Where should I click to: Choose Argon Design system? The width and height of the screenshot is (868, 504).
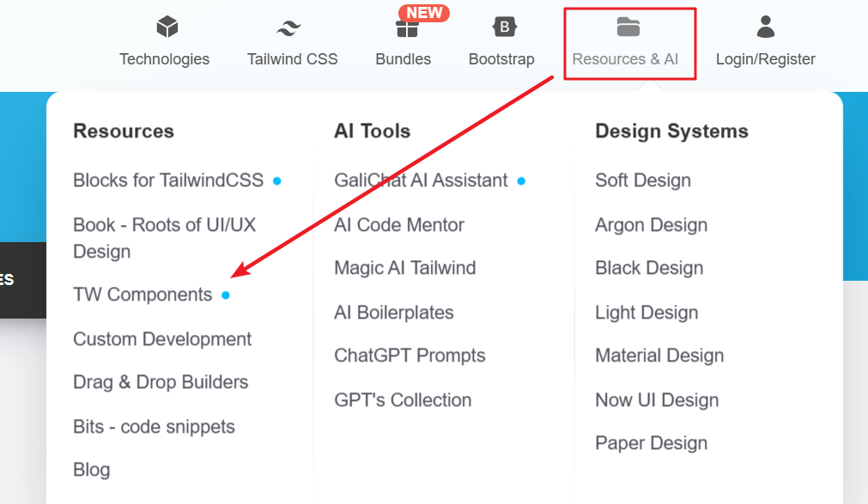click(x=651, y=225)
